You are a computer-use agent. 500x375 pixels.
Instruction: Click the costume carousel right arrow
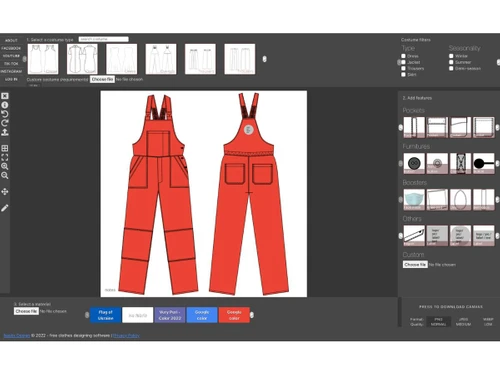[x=265, y=59]
